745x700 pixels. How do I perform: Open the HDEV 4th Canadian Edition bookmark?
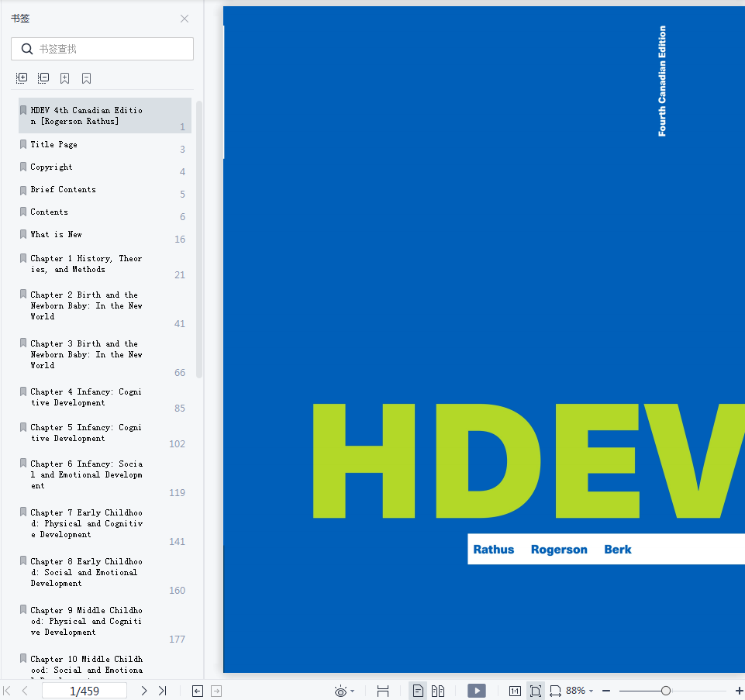coord(105,116)
